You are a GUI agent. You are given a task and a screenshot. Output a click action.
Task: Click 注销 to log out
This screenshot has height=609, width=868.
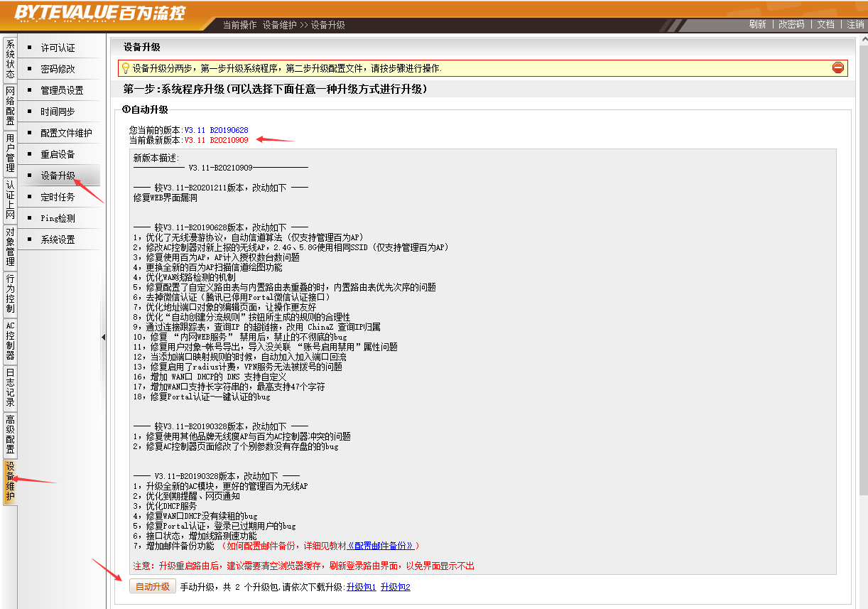point(856,24)
